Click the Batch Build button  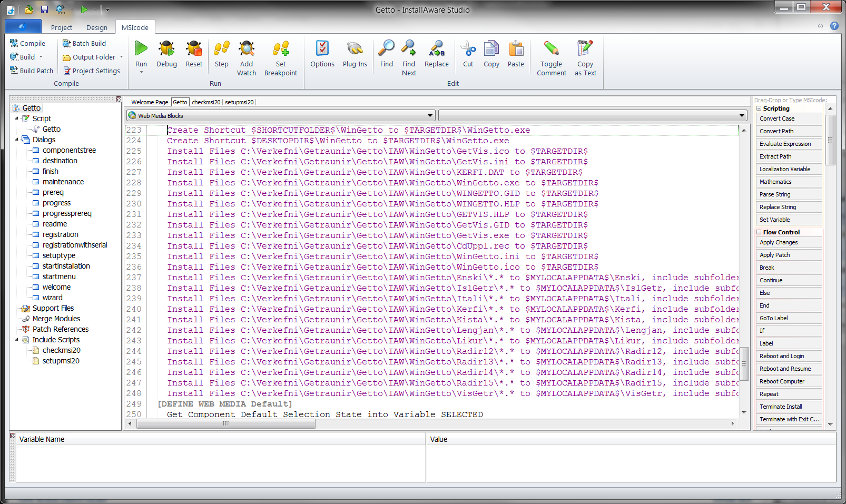84,43
